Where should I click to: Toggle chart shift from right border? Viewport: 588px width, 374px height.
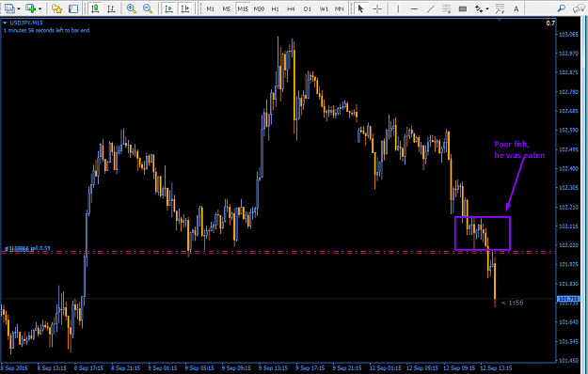coord(185,8)
